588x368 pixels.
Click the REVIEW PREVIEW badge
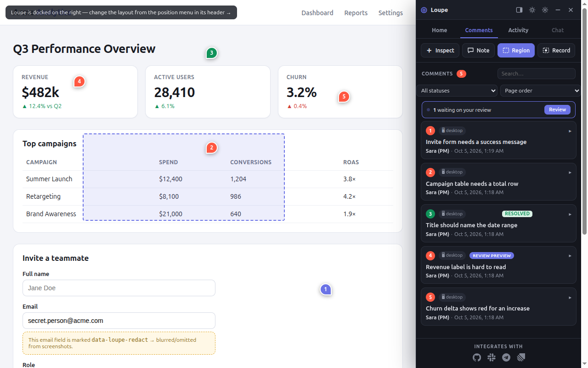pos(492,255)
